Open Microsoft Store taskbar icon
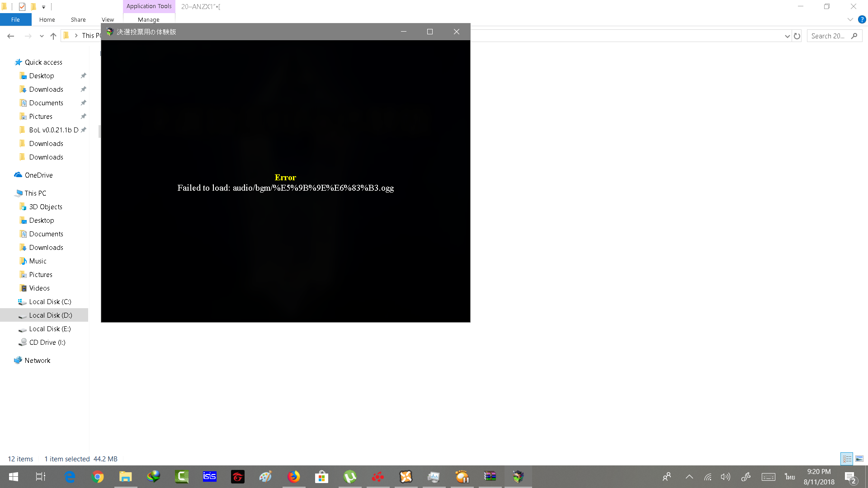The image size is (868, 488). point(322,477)
